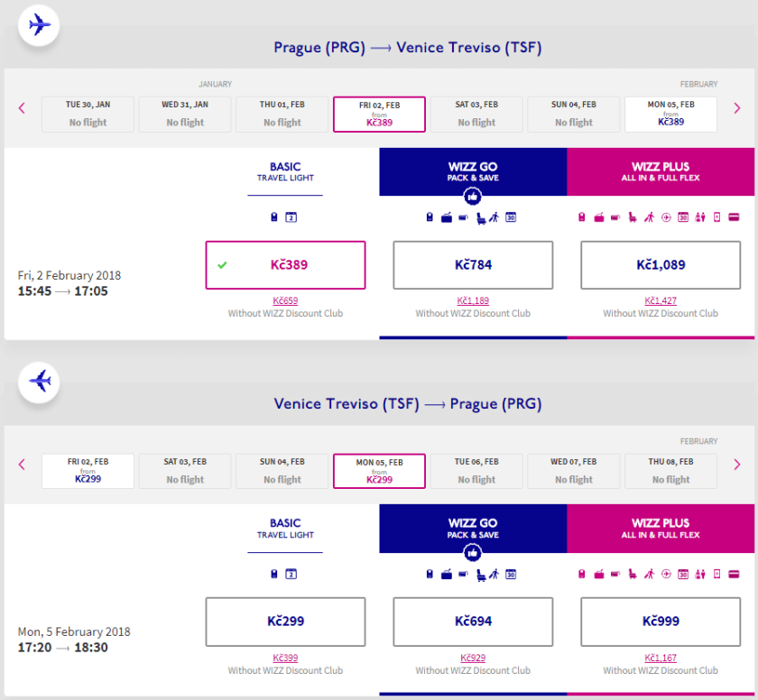The width and height of the screenshot is (758, 700).
Task: Click return WIZZ GO calendar 30 icon
Action: click(x=510, y=573)
